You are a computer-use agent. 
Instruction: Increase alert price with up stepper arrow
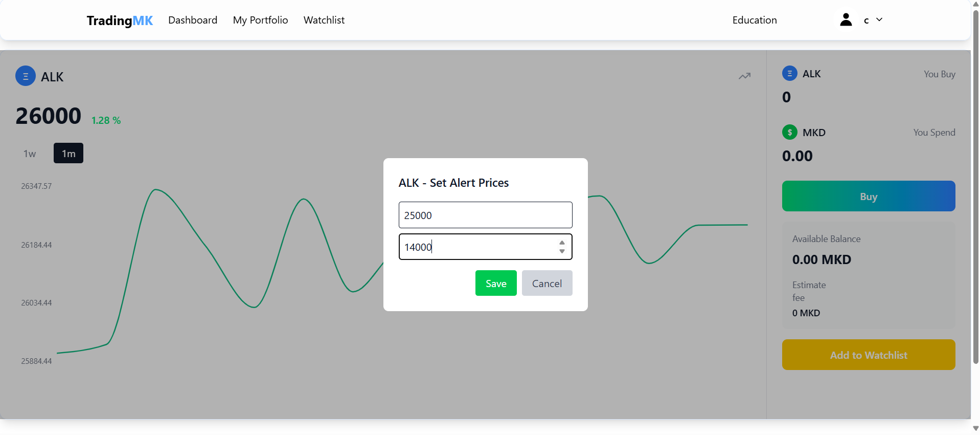tap(562, 243)
